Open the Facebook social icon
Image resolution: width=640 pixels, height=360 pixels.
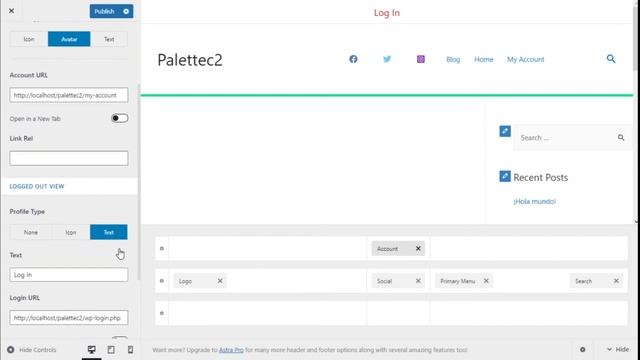(353, 59)
